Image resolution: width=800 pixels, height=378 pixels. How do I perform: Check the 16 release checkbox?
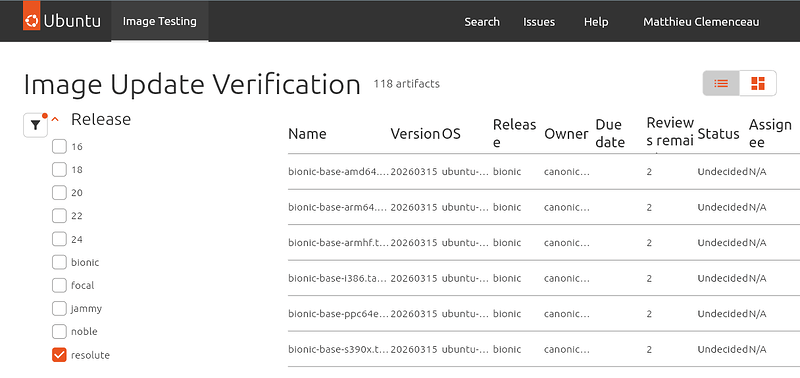coord(59,147)
